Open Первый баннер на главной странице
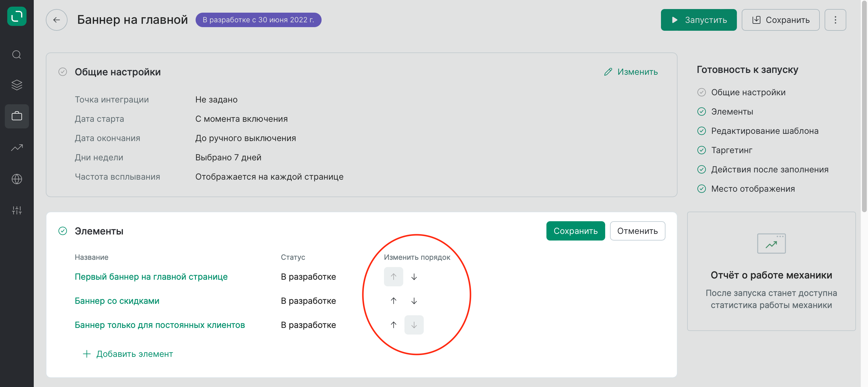 (x=151, y=277)
